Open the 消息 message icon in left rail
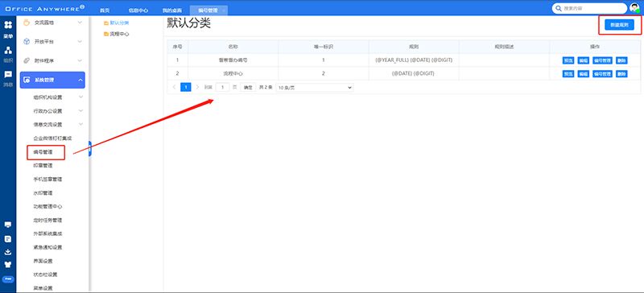This screenshot has width=644, height=293. coord(8,75)
